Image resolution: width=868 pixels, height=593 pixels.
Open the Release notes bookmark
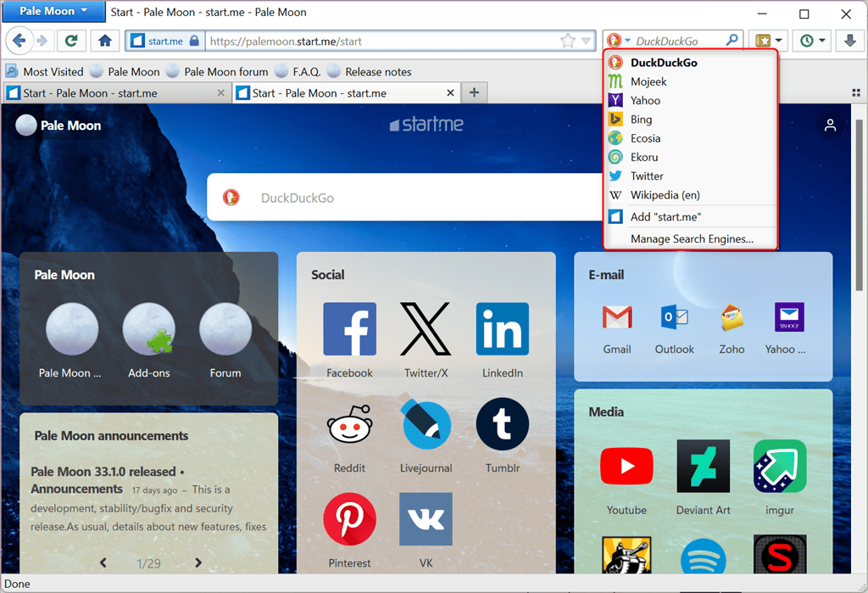point(370,71)
